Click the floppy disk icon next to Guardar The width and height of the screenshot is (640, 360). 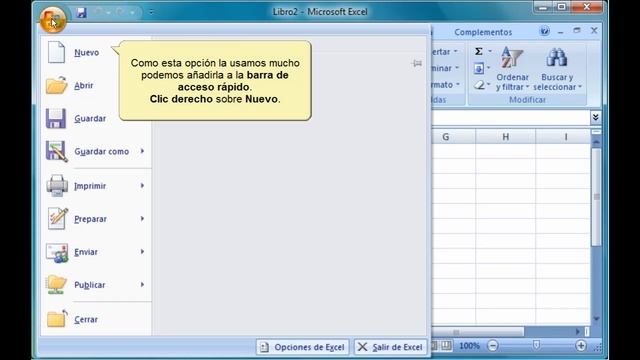56,118
